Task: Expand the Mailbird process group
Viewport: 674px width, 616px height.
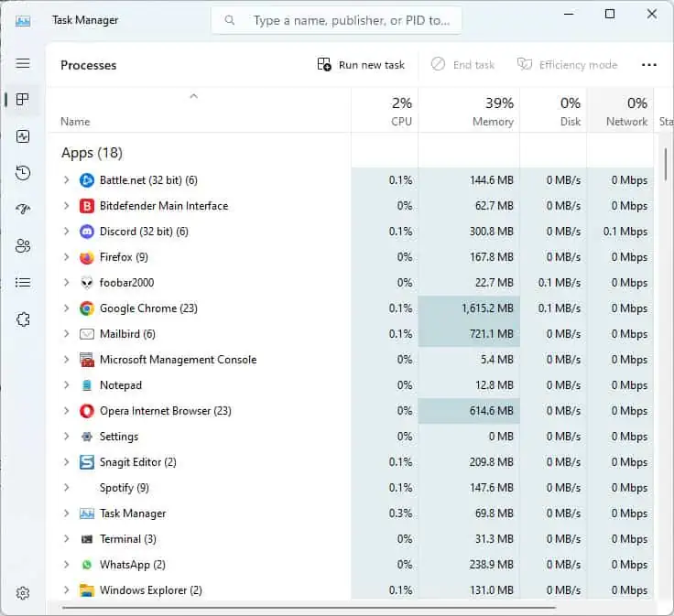Action: click(66, 334)
